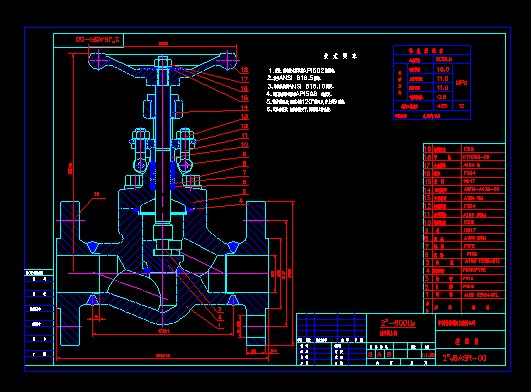Screen dimensions: 531x392
Task: Click the left inlet flange of the valve body
Action: tap(70, 274)
